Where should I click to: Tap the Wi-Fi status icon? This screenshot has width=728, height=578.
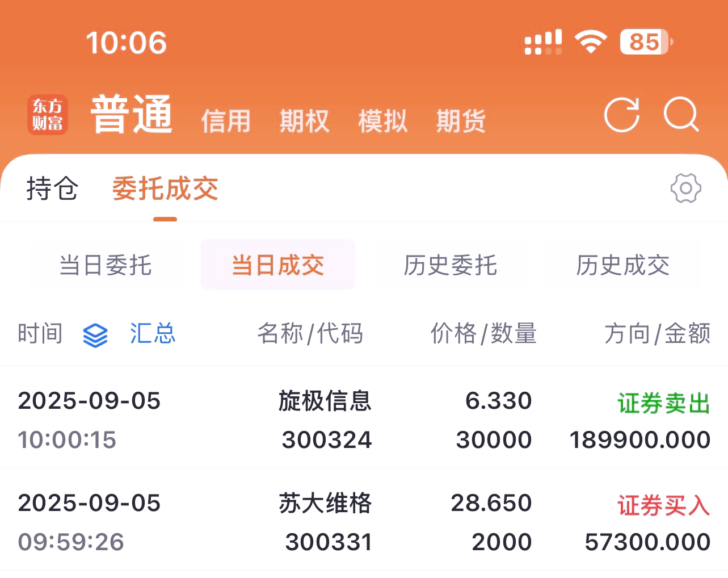tap(591, 42)
